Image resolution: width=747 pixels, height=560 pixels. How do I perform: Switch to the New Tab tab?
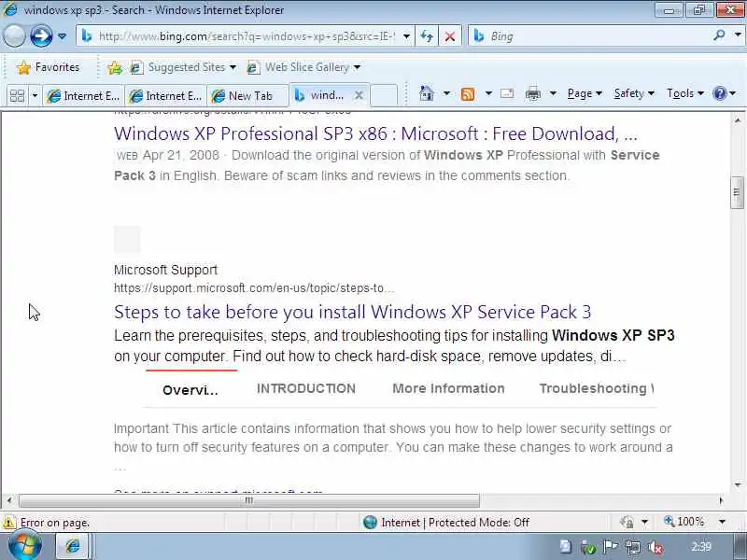[247, 96]
